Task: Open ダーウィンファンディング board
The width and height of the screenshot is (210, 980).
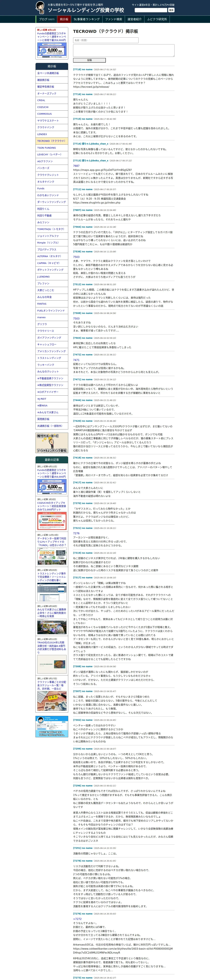Action: 52,202
